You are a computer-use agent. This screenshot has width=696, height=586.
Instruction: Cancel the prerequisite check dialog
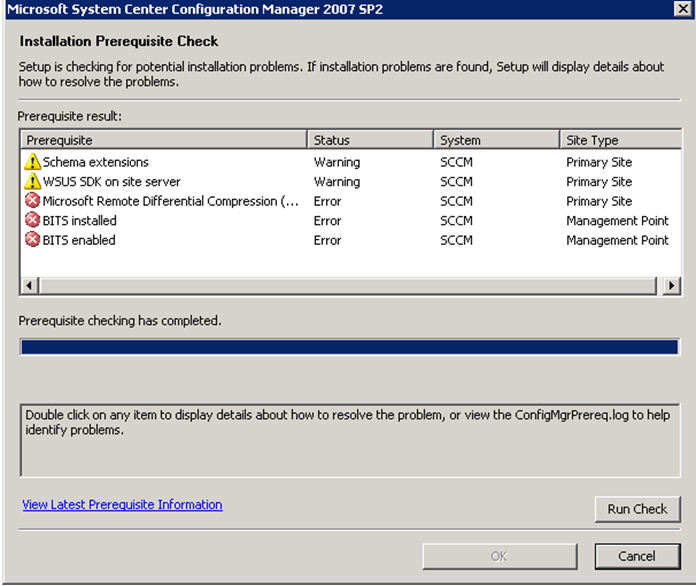637,556
